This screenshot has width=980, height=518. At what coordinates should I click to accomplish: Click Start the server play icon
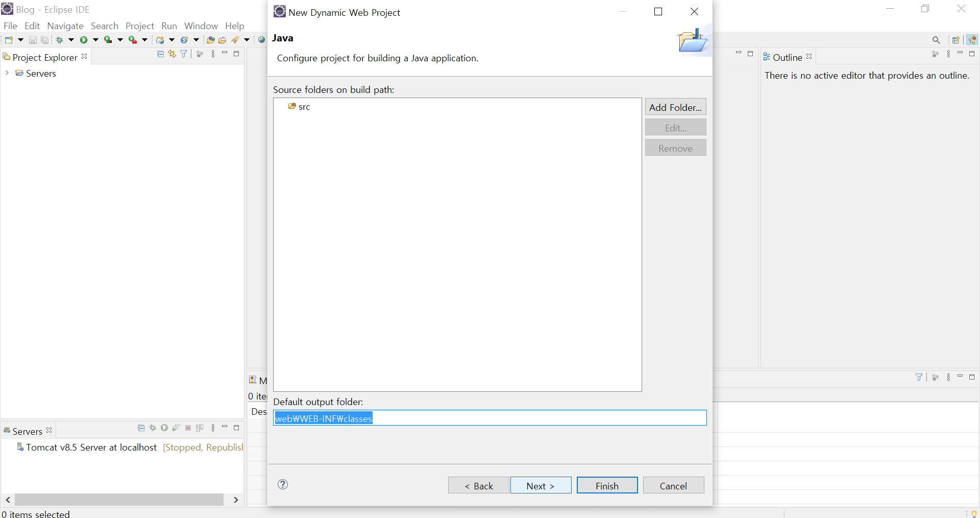click(x=164, y=428)
